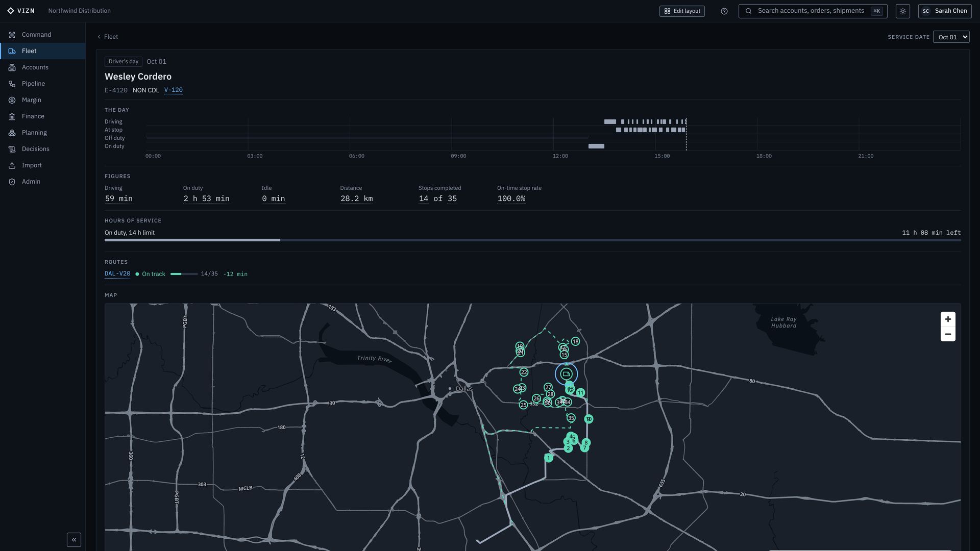980x551 pixels.
Task: Click stop 1 marker on the map
Action: 549,458
